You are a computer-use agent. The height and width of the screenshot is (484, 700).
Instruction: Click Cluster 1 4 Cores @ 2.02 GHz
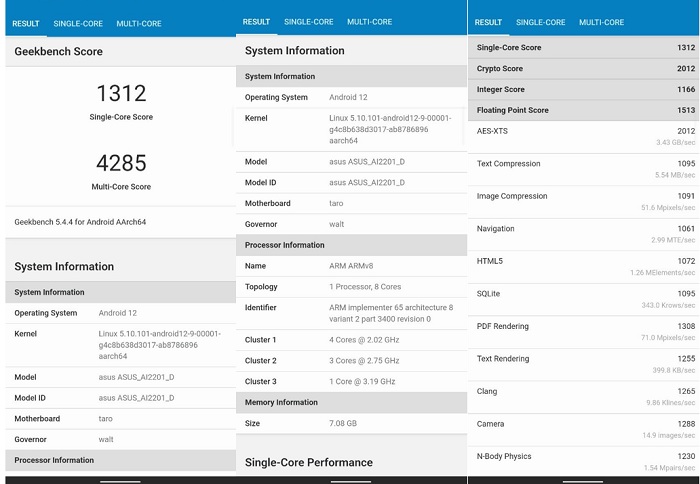tap(351, 340)
